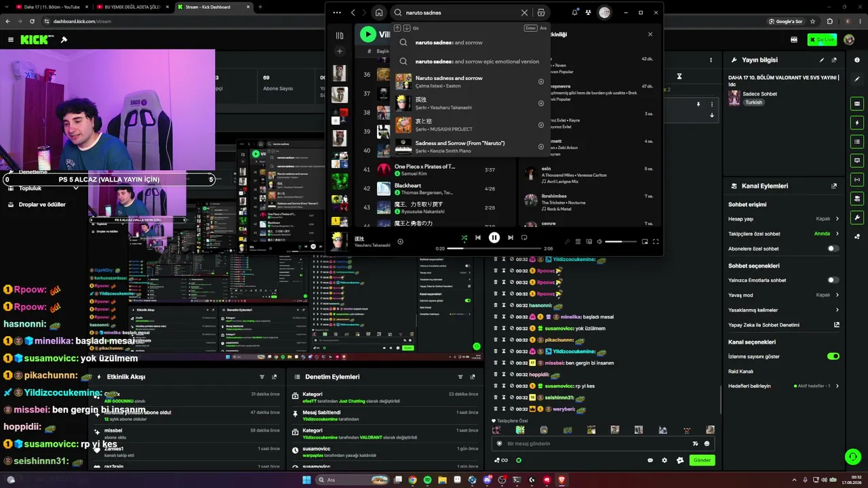Expand the Topluluk sidebar section
This screenshot has width=868, height=488.
(42, 188)
